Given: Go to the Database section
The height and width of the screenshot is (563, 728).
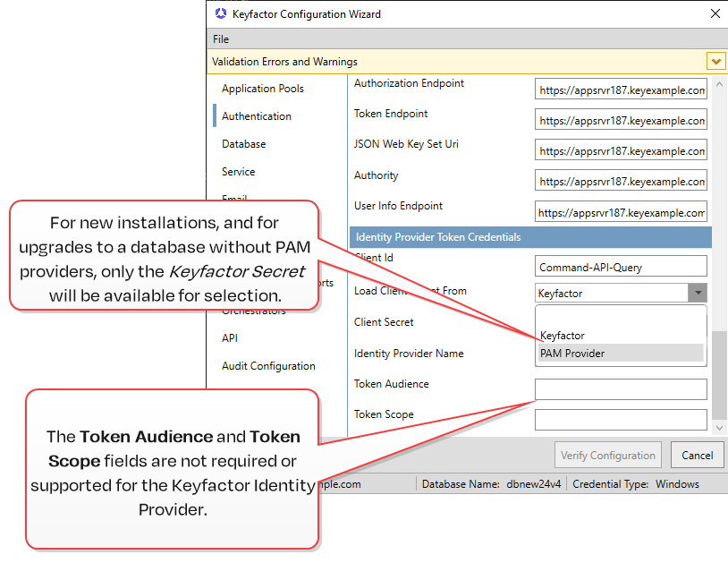Looking at the screenshot, I should click(243, 144).
